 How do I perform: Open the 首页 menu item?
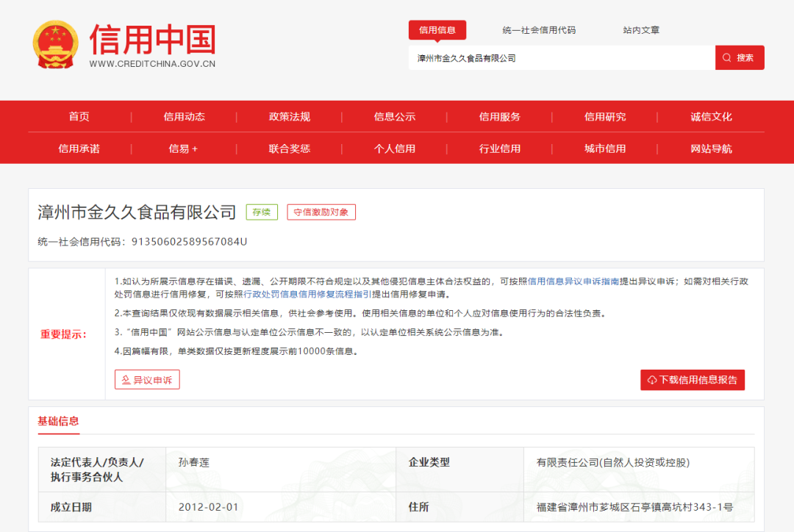click(x=79, y=116)
